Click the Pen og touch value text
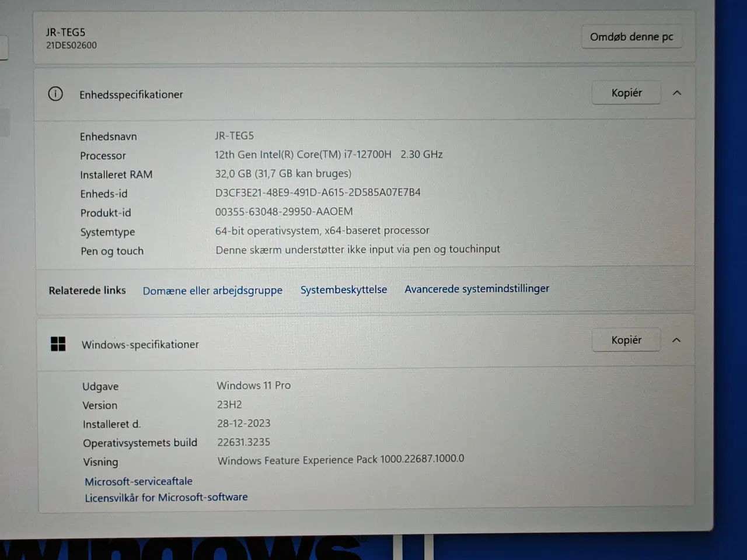 click(358, 249)
